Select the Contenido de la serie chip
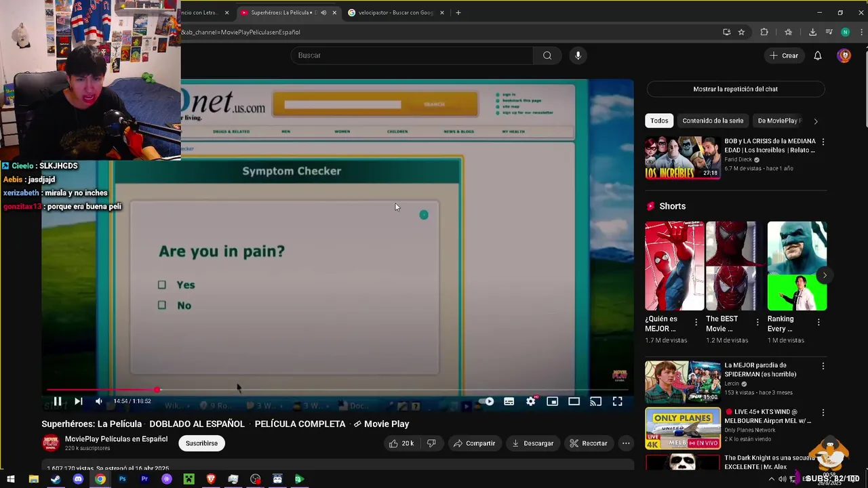The width and height of the screenshot is (868, 488). tap(713, 121)
